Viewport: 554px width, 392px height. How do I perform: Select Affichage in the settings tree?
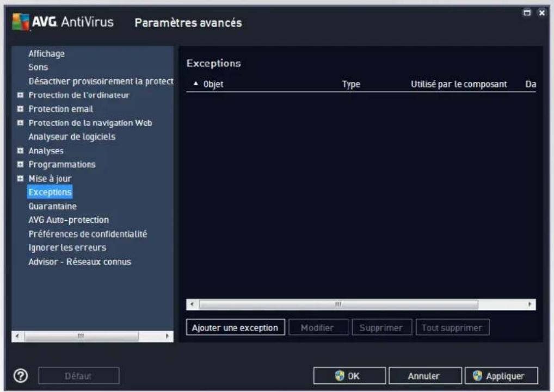47,54
